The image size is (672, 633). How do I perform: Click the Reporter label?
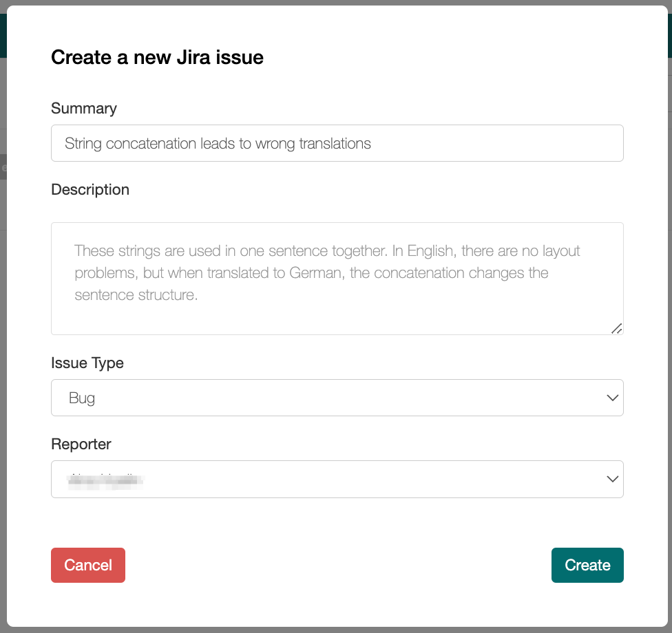[x=81, y=444]
